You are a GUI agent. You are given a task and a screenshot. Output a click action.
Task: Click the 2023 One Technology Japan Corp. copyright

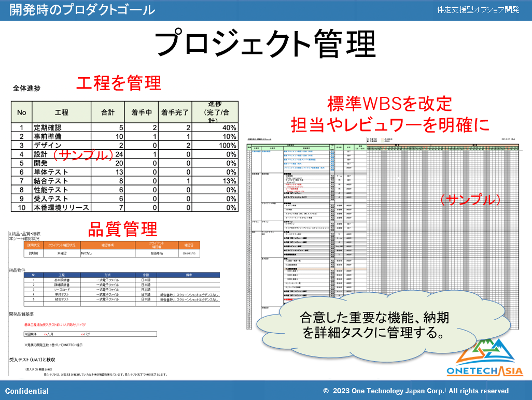[x=383, y=391]
